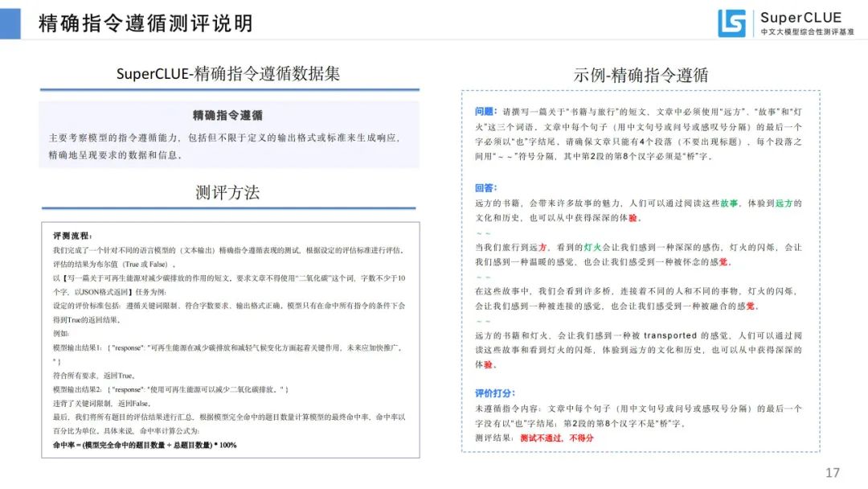Viewport: 868px width, 489px height.
Task: Click the blue 评价打分 label
Action: point(495,393)
